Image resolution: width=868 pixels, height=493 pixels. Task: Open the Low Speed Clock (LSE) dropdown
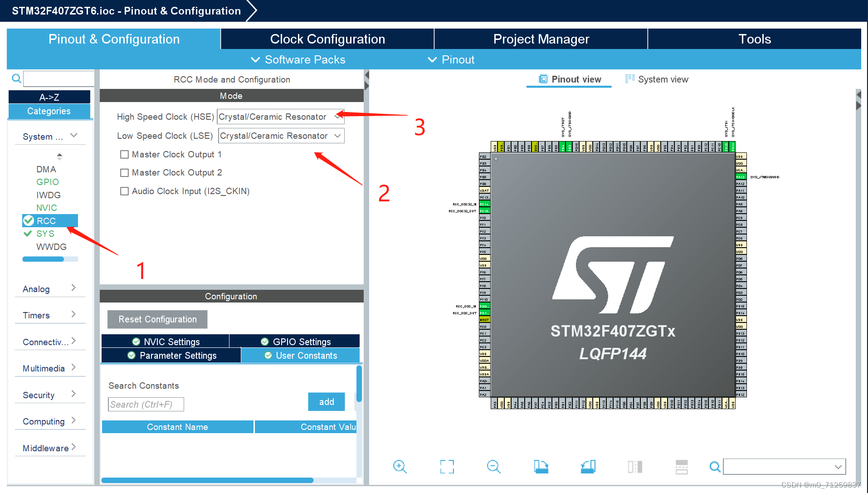click(x=337, y=136)
